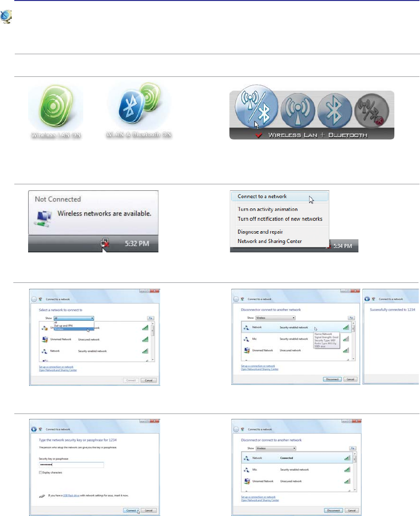
Task: Click the green Wireless LAN ON icon
Action: [x=56, y=105]
